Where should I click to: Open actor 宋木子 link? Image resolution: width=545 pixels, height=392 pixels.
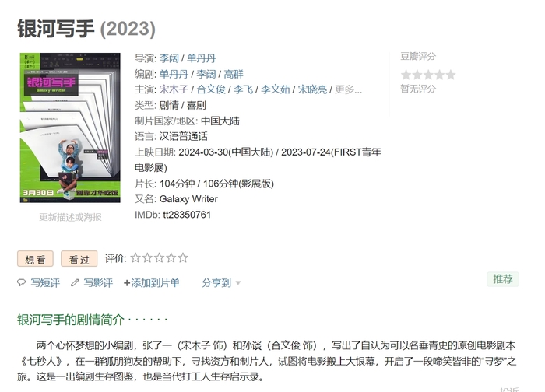tap(174, 89)
